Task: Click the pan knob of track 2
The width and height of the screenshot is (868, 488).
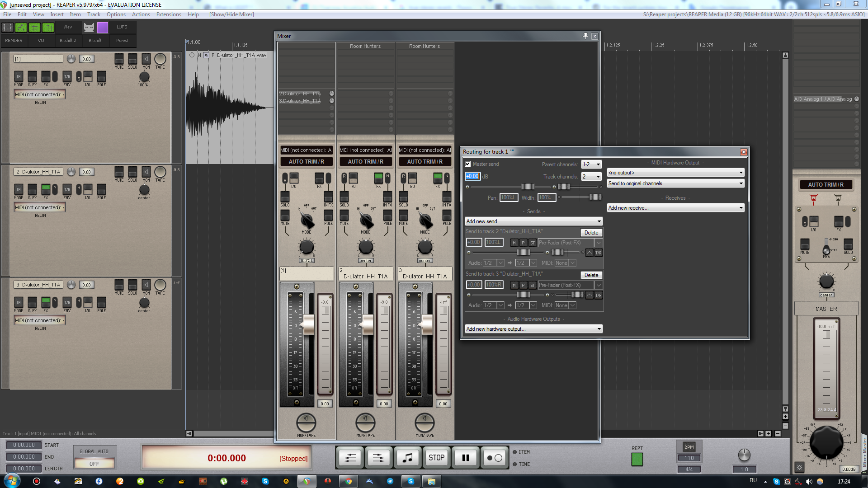Action: click(144, 190)
